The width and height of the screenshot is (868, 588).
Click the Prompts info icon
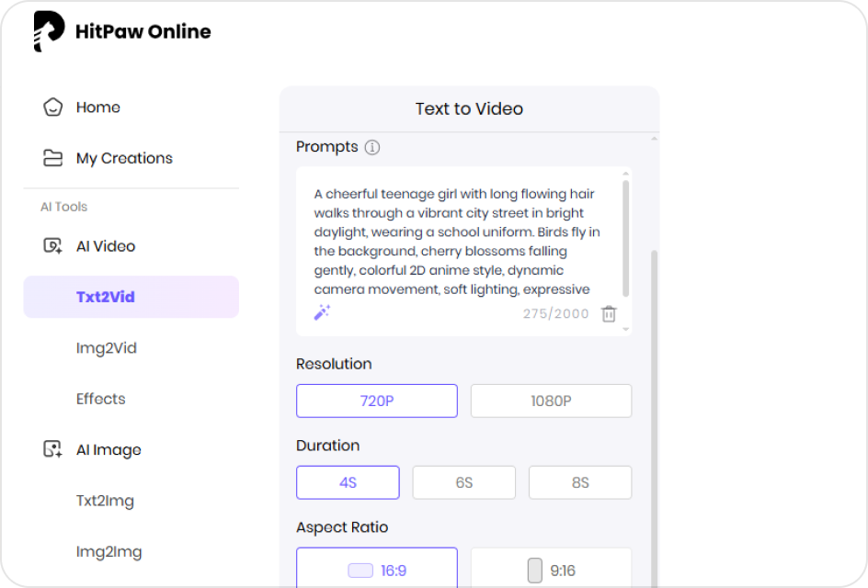coord(371,147)
